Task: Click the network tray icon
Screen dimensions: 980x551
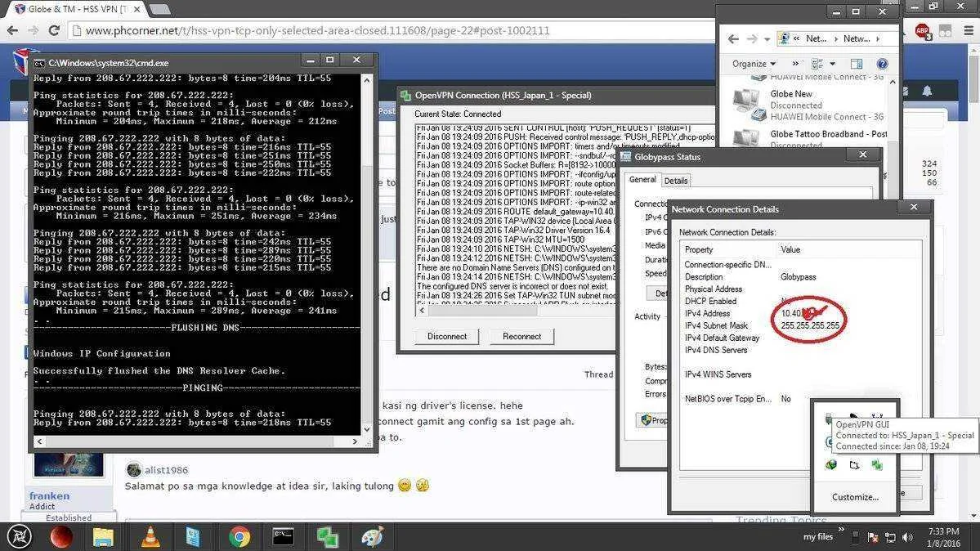Action: pos(891,537)
